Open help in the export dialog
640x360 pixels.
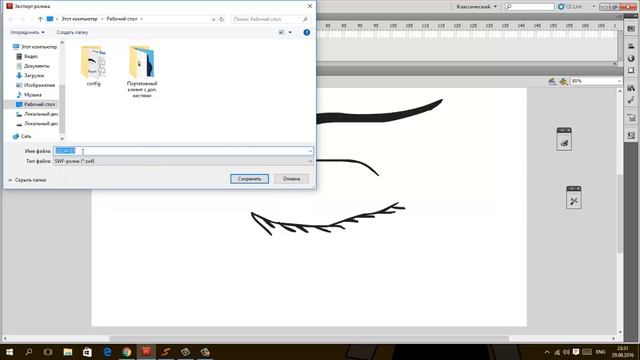click(x=307, y=32)
